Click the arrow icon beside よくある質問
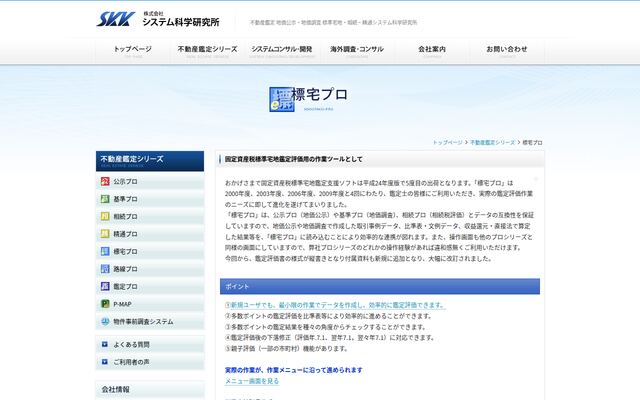640x400 pixels. pos(104,344)
